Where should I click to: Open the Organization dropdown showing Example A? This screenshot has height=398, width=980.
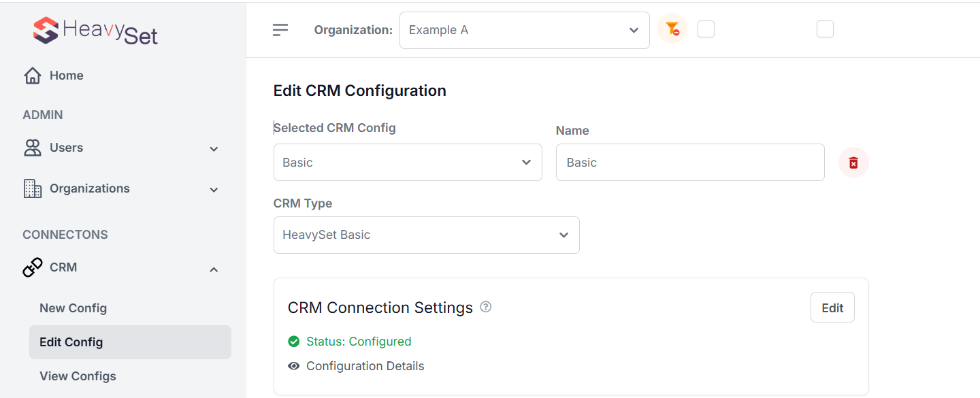click(x=524, y=30)
